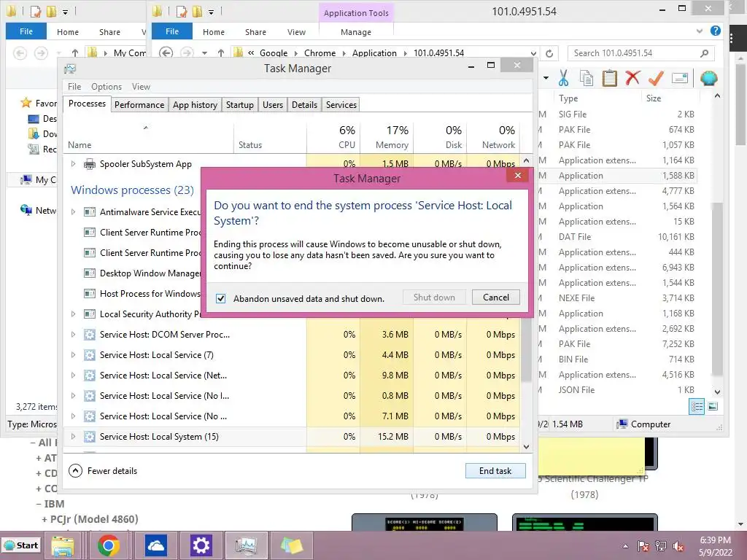Sort processes by the CPU column
This screenshot has height=560, width=747.
pyautogui.click(x=333, y=137)
